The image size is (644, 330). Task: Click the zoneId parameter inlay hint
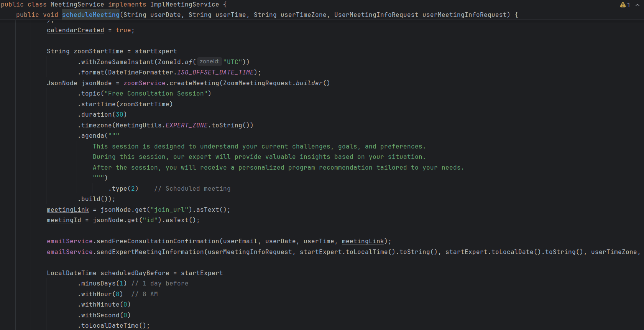pyautogui.click(x=209, y=62)
